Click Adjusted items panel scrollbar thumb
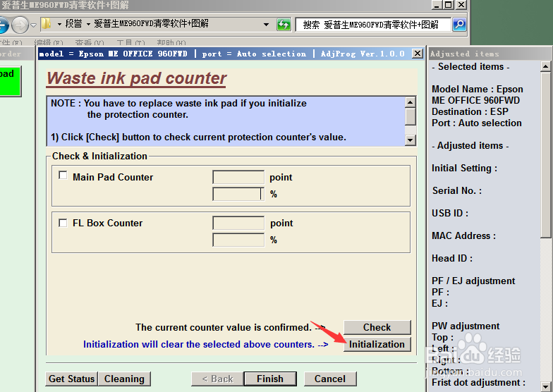 click(546, 155)
